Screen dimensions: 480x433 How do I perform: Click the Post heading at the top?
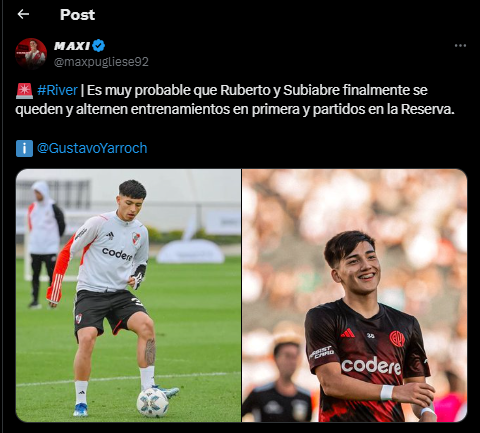tap(77, 15)
